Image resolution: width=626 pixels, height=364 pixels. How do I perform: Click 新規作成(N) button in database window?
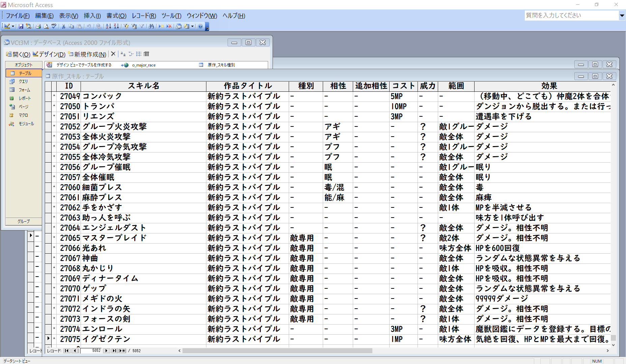coord(87,54)
